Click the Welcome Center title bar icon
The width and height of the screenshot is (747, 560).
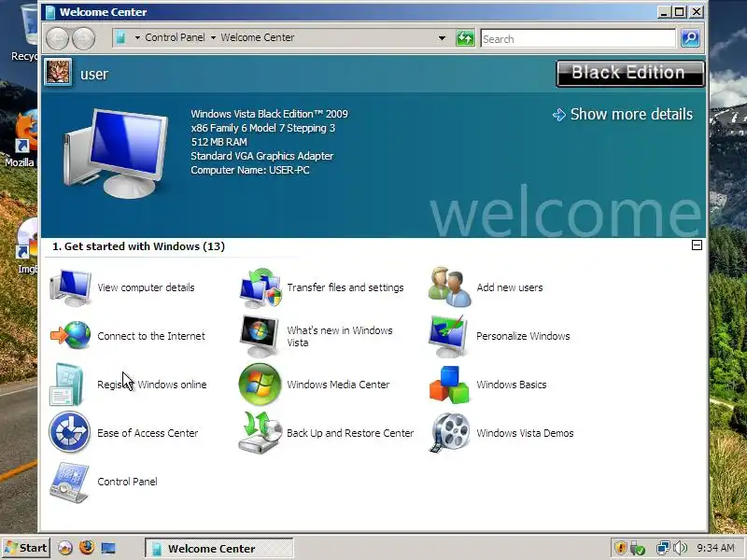pyautogui.click(x=50, y=12)
